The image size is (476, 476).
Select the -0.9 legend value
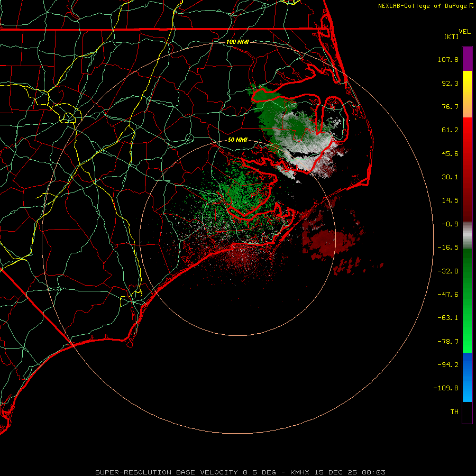coord(450,224)
